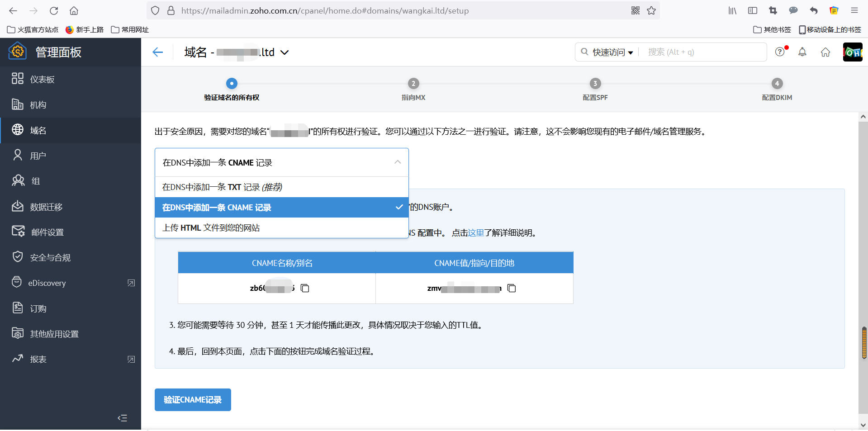868x431 pixels.
Task: Go back using the blue arrow
Action: 157,52
